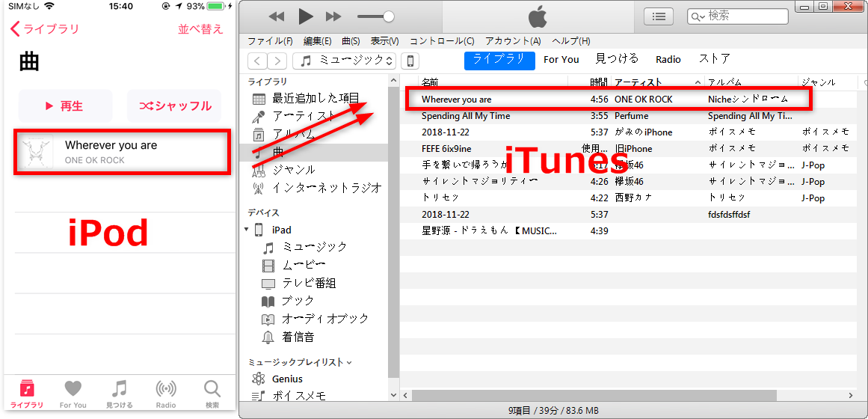Click the back navigation arrow in iTunes
Image resolution: width=868 pixels, height=419 pixels.
coord(257,61)
